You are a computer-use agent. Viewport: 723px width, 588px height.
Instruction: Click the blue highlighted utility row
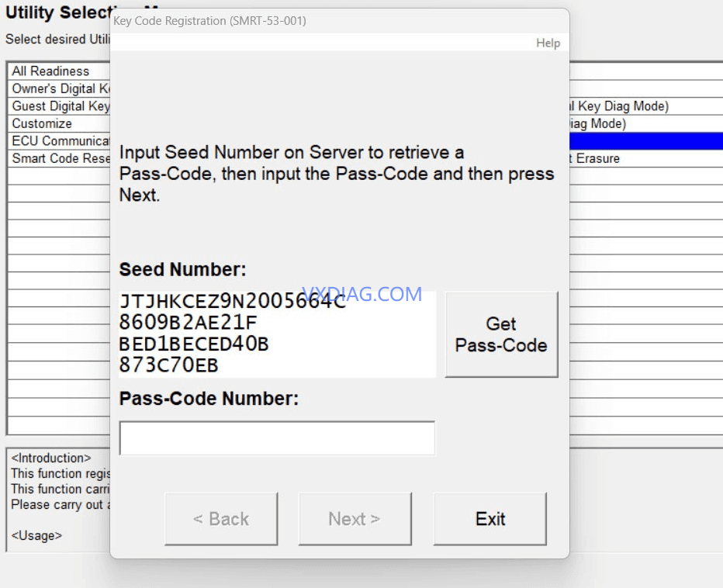646,140
